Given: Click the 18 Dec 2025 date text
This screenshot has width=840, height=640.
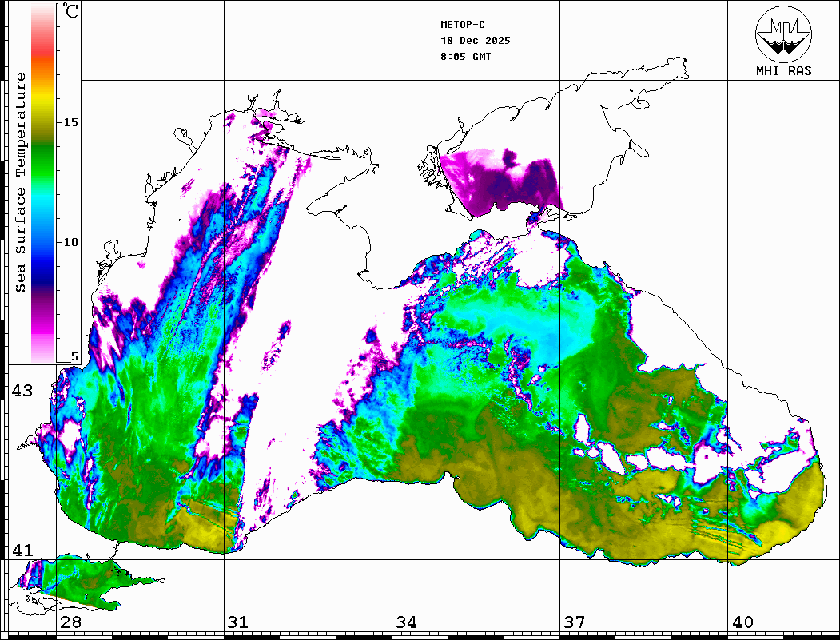Looking at the screenshot, I should [475, 41].
